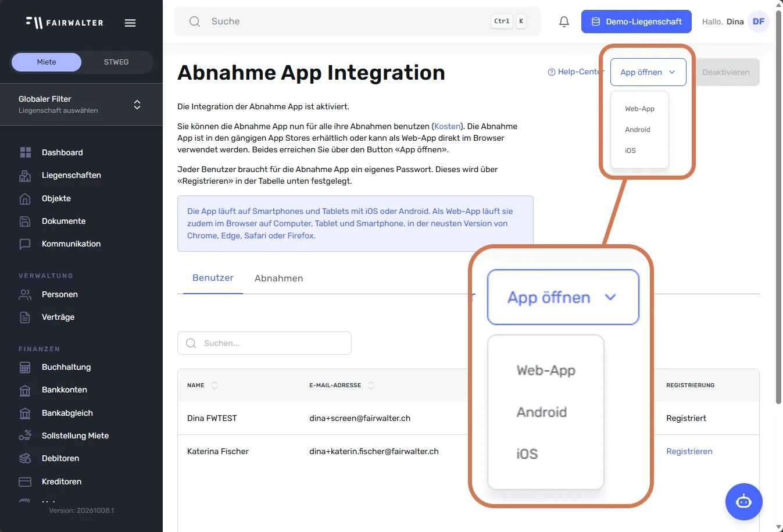The height and width of the screenshot is (532, 783).
Task: Click the Kommunikation chat icon
Action: pyautogui.click(x=25, y=244)
